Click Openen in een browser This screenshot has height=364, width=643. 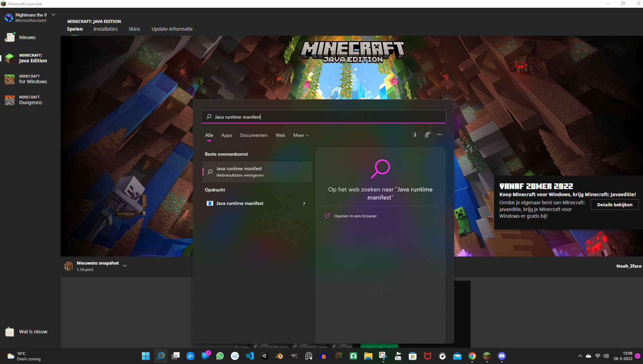pos(355,216)
